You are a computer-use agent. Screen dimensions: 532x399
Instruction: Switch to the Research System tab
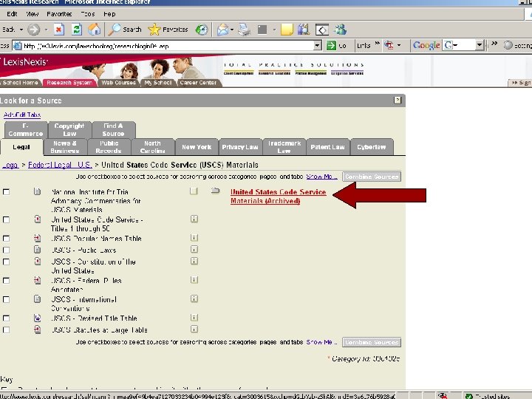tap(69, 83)
